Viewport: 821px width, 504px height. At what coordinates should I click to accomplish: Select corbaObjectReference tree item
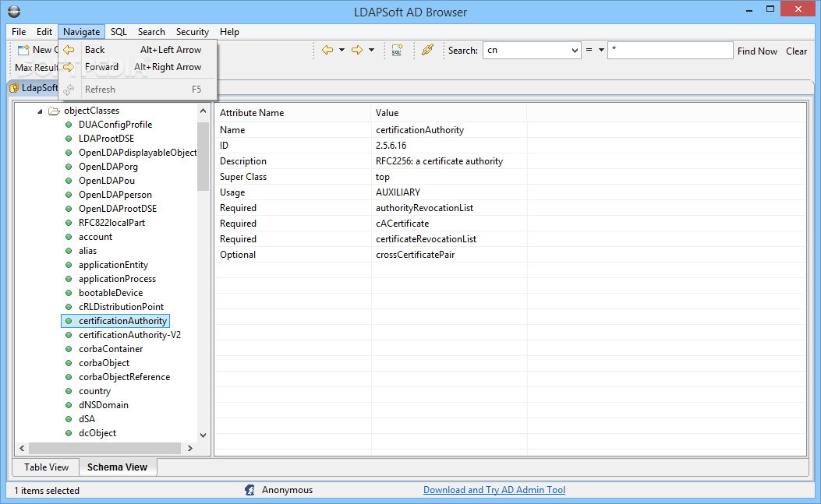click(x=125, y=377)
